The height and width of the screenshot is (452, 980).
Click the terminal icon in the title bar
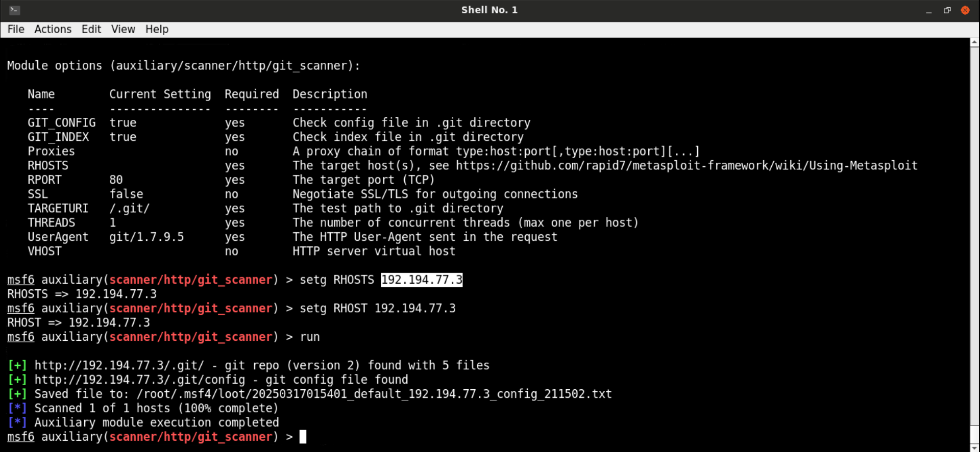[14, 9]
